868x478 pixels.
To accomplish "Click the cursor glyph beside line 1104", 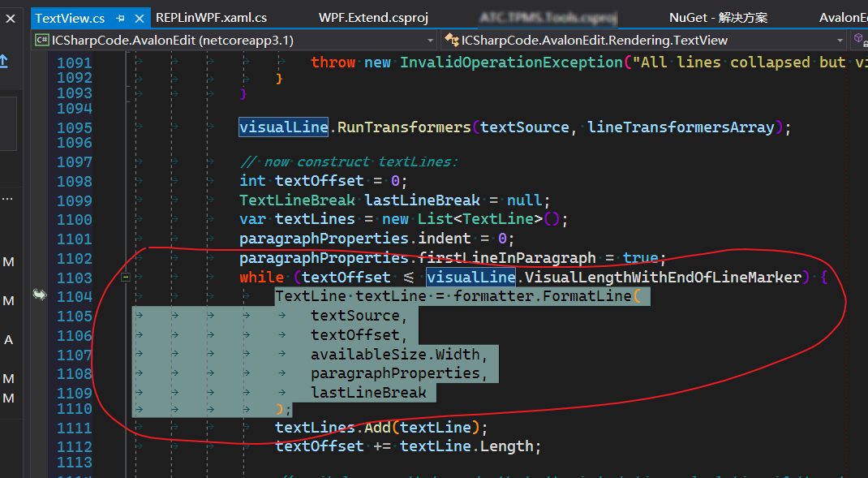I will 39,295.
